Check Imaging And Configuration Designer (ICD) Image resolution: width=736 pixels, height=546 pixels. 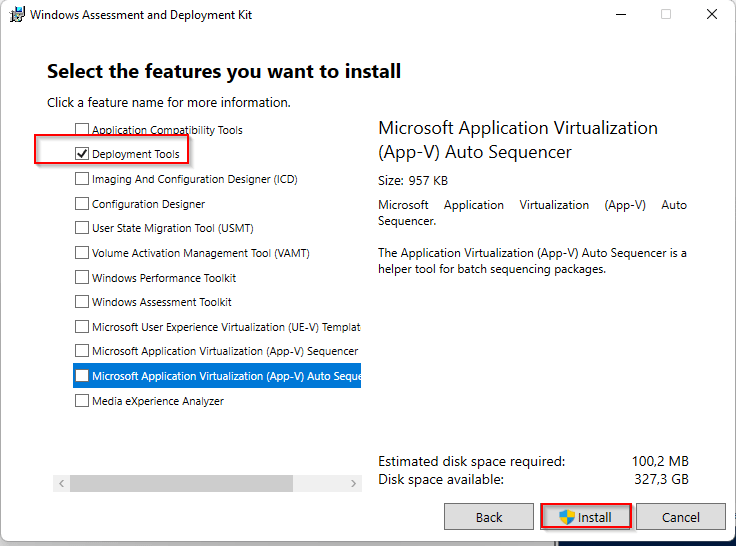tap(82, 179)
